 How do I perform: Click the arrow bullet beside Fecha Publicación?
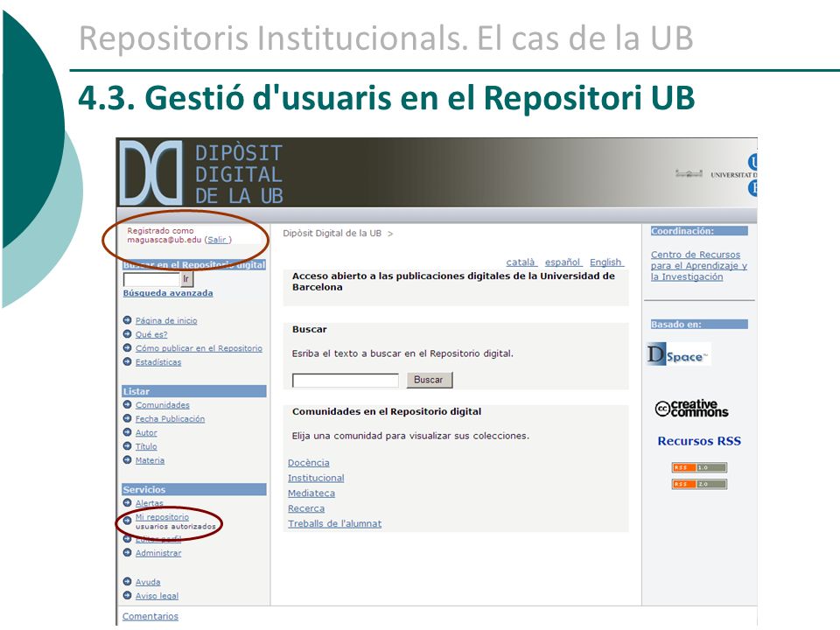coord(127,418)
